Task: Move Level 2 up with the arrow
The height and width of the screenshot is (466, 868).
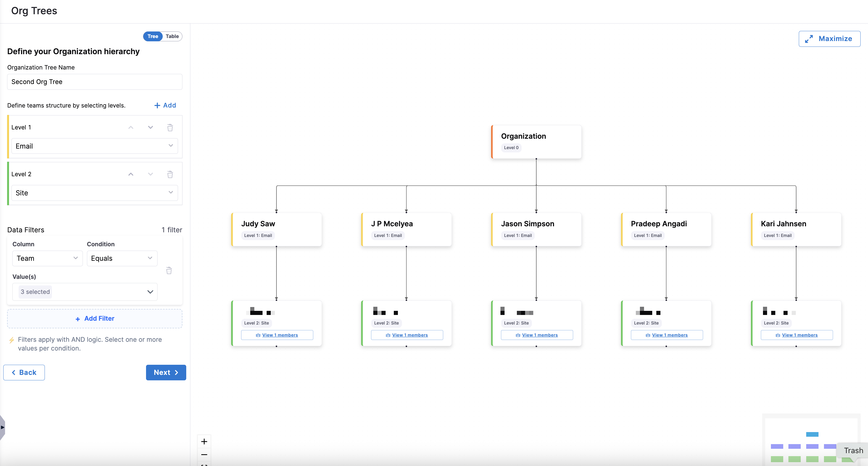Action: 131,174
